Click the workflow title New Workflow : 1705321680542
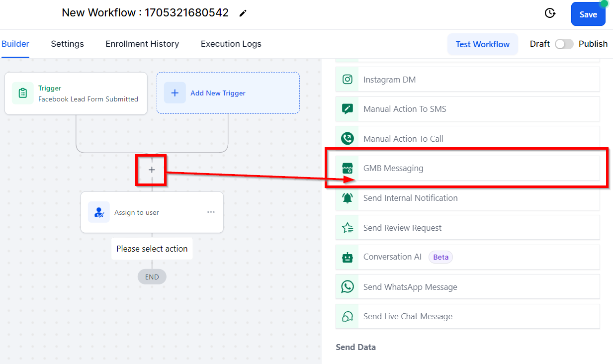613x364 pixels. 145,13
